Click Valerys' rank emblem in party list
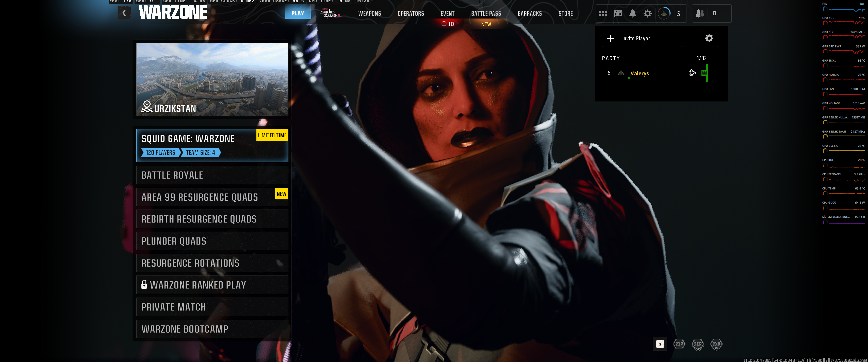The width and height of the screenshot is (868, 362). (621, 73)
